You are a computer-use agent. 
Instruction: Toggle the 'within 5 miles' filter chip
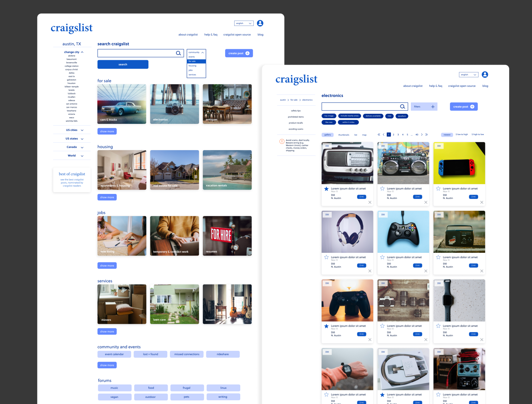pos(348,122)
